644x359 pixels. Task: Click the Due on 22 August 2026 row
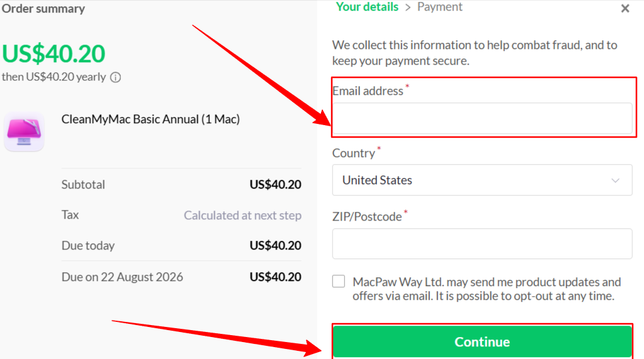click(x=181, y=277)
